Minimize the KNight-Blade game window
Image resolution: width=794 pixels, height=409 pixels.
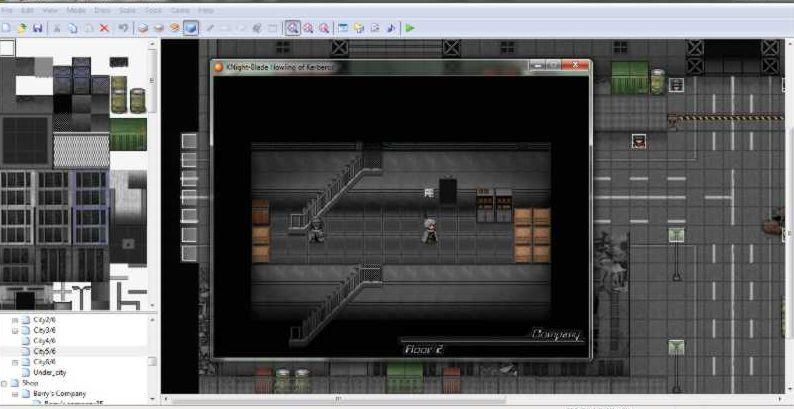point(537,66)
